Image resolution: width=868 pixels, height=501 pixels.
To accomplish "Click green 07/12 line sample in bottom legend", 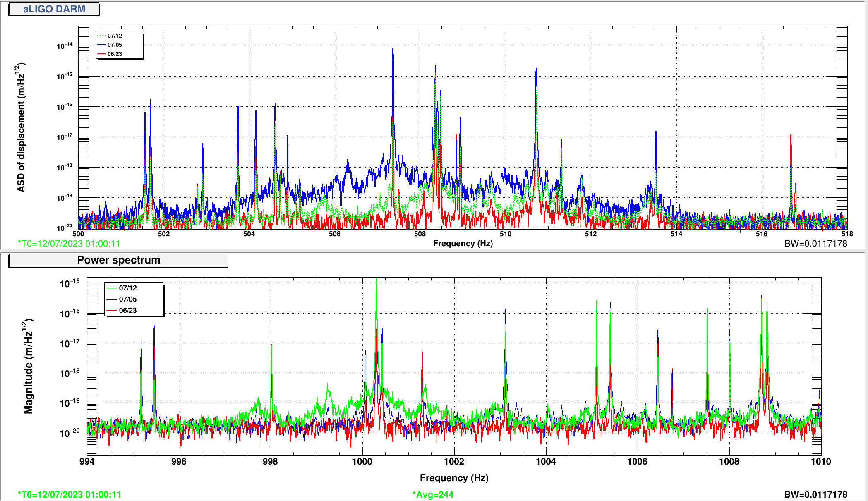I will [x=112, y=288].
